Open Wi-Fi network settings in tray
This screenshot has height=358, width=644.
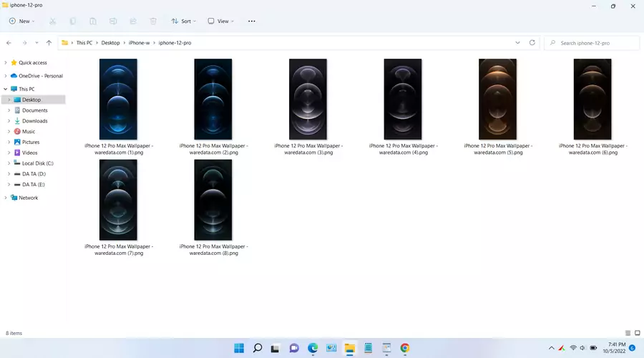pyautogui.click(x=573, y=348)
